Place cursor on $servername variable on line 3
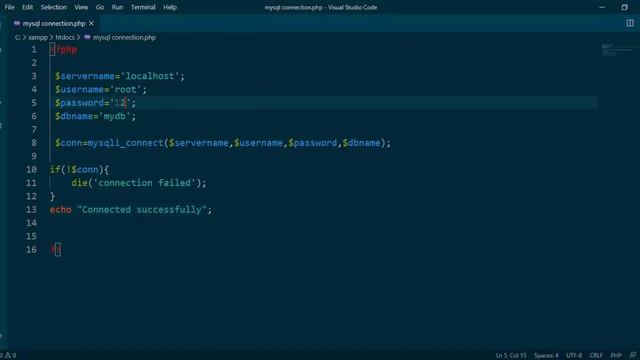The width and height of the screenshot is (640, 360). (x=85, y=76)
